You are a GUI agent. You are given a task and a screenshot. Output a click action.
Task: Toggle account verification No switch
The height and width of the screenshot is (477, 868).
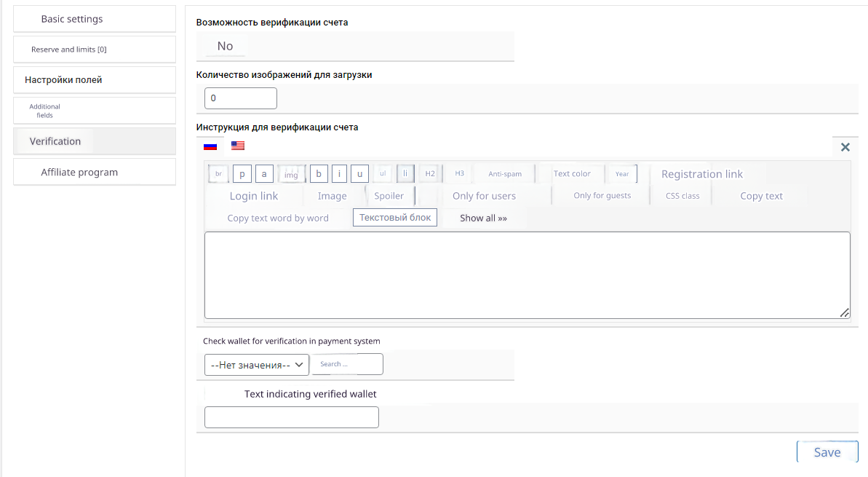(226, 47)
